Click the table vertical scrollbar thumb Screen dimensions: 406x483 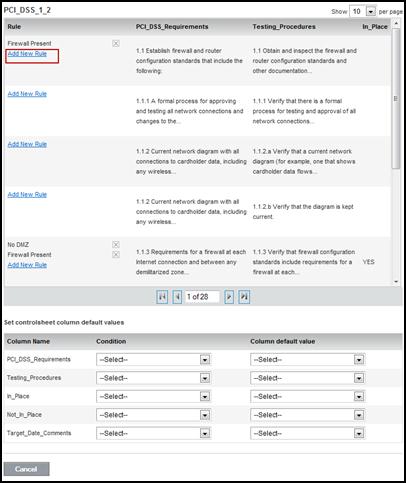[396, 99]
